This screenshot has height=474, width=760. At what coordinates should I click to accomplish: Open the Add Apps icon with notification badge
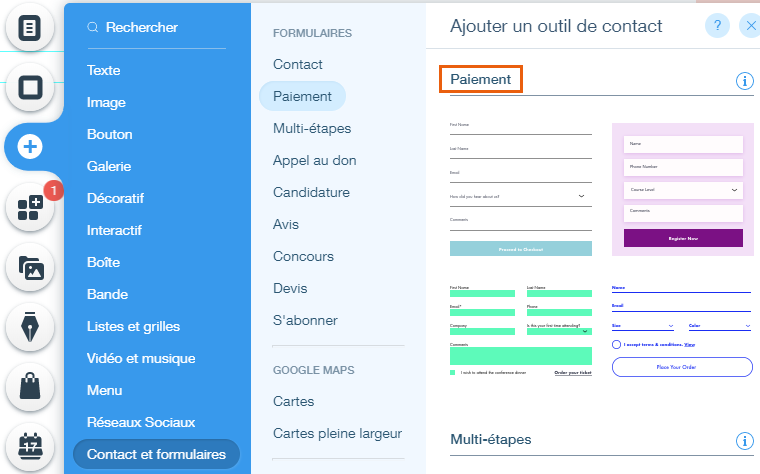click(x=30, y=207)
